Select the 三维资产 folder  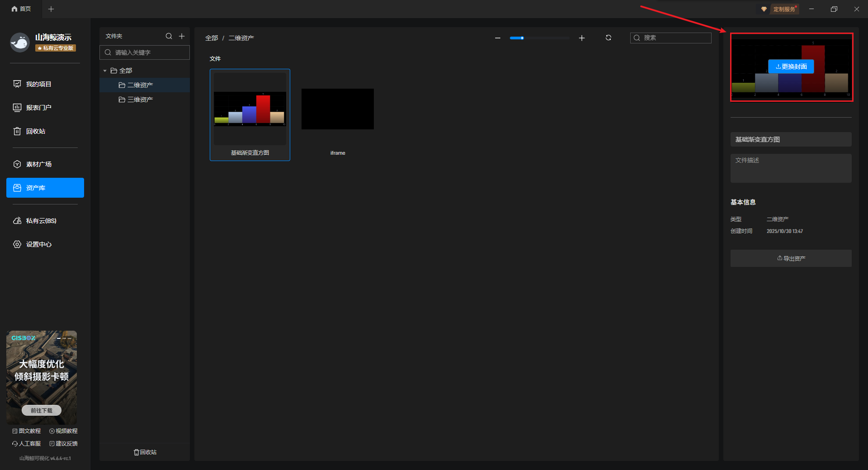tap(140, 100)
